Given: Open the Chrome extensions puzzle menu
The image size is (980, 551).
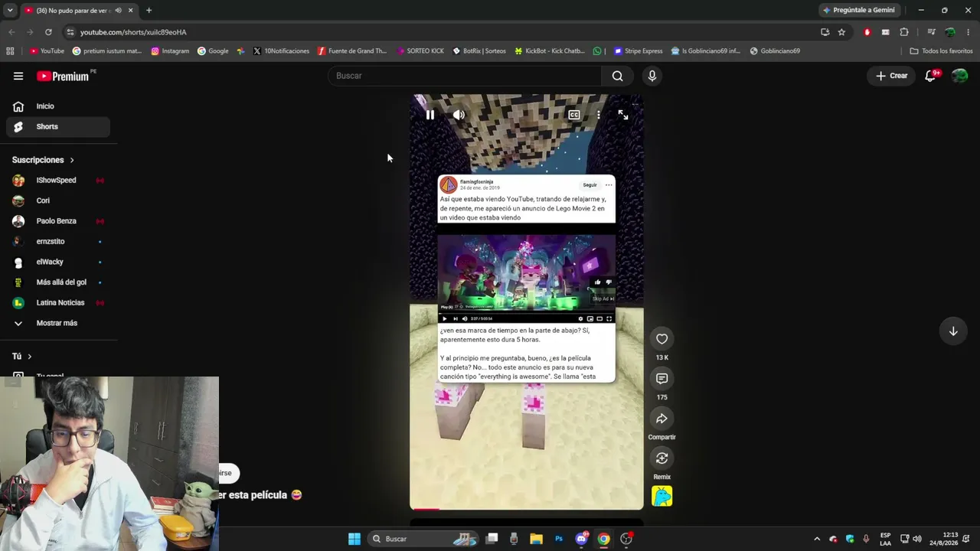Looking at the screenshot, I should click(x=904, y=32).
